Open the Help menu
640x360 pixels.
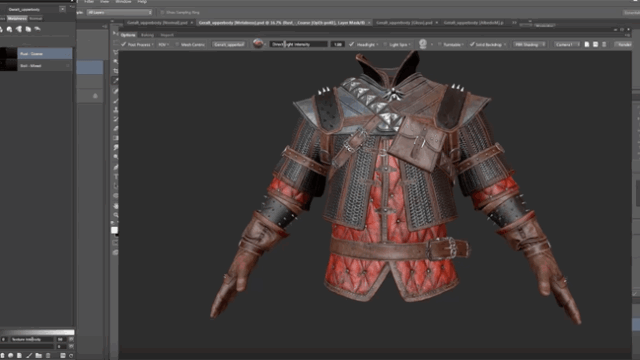coord(142,2)
